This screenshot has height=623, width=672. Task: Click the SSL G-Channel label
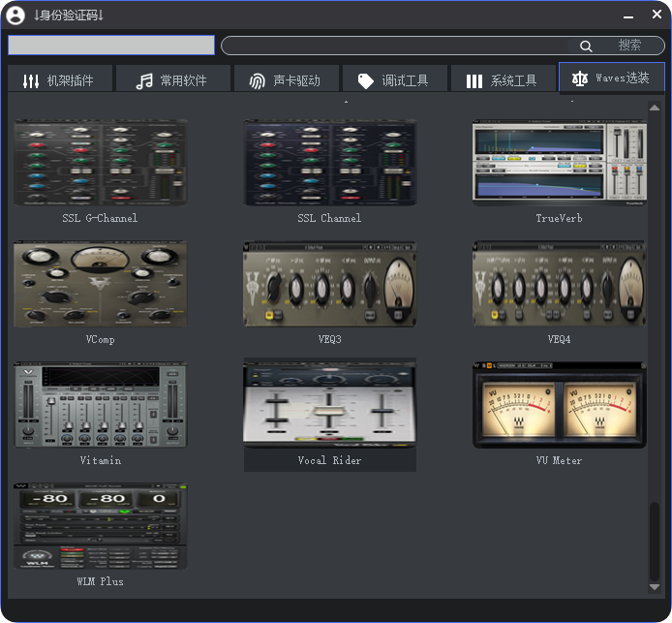(x=100, y=218)
